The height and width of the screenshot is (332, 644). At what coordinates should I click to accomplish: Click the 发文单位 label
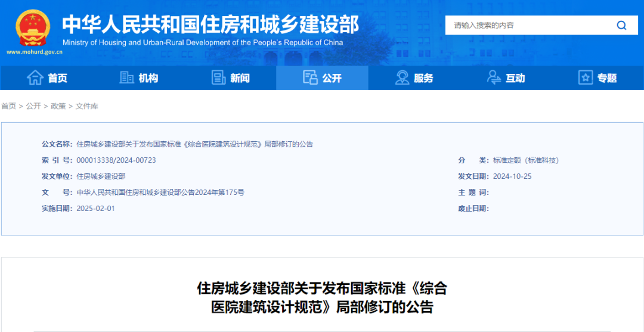tap(57, 176)
